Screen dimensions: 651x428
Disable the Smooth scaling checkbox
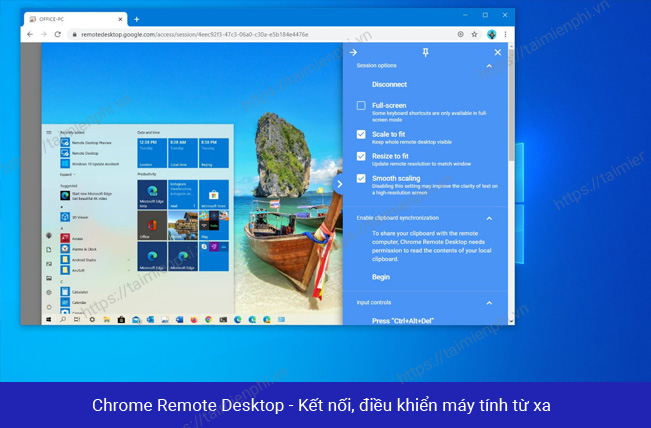361,178
